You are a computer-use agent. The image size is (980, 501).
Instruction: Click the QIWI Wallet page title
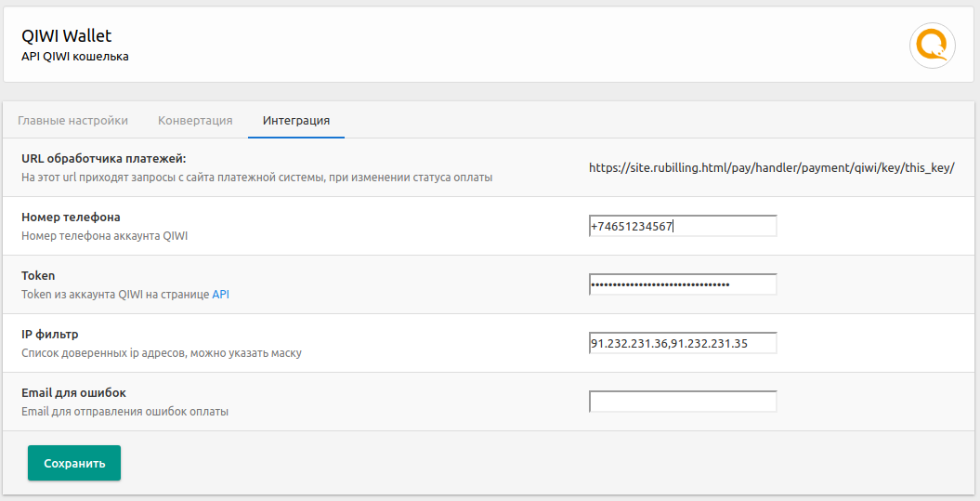(x=66, y=35)
